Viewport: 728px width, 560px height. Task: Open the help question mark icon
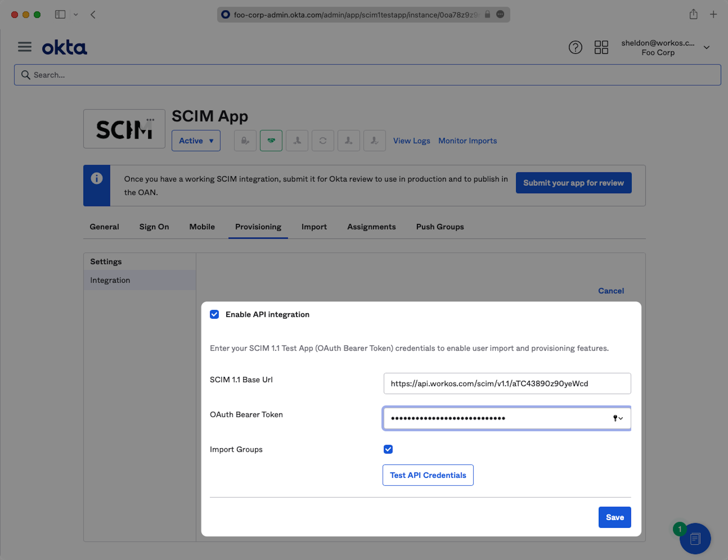pos(575,47)
